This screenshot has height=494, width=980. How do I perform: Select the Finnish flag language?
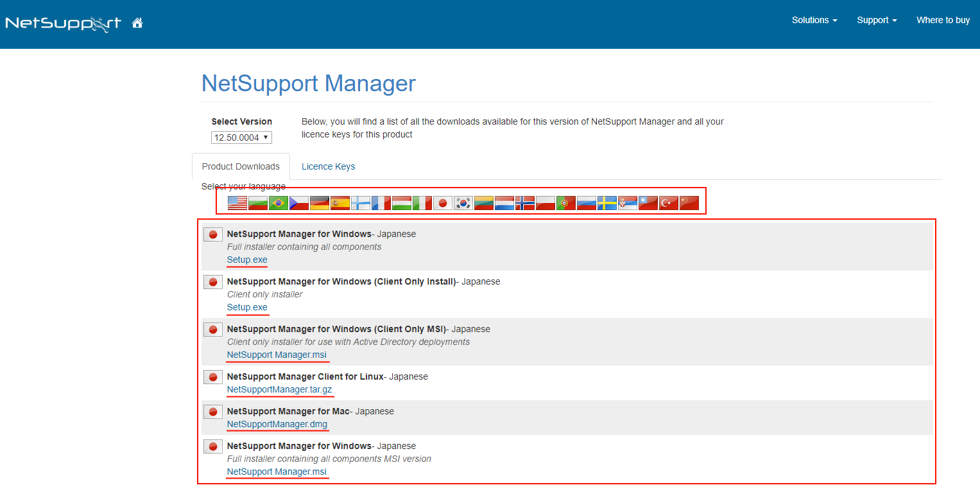[x=361, y=203]
